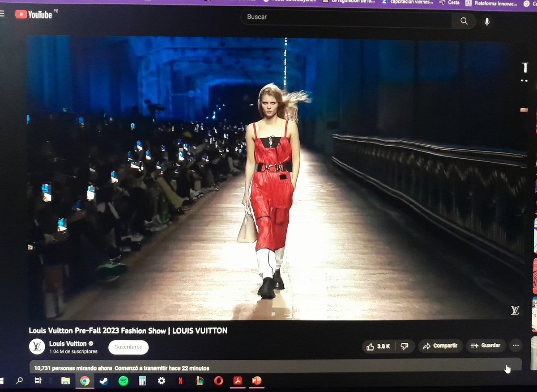The image size is (537, 392).
Task: Click the Louis Vuitton channel avatar
Action: pyautogui.click(x=36, y=347)
